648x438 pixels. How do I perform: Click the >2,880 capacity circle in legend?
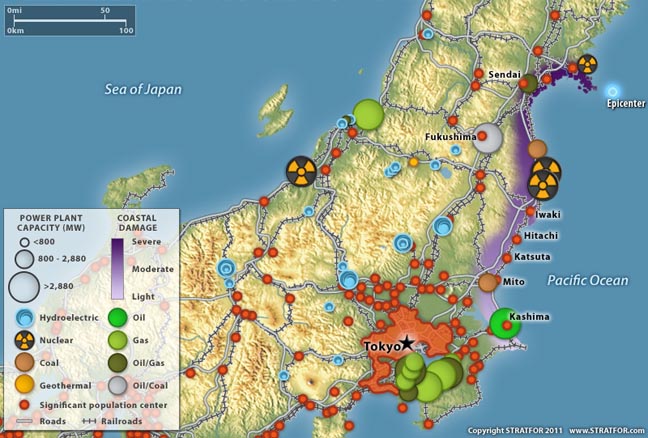point(24,286)
